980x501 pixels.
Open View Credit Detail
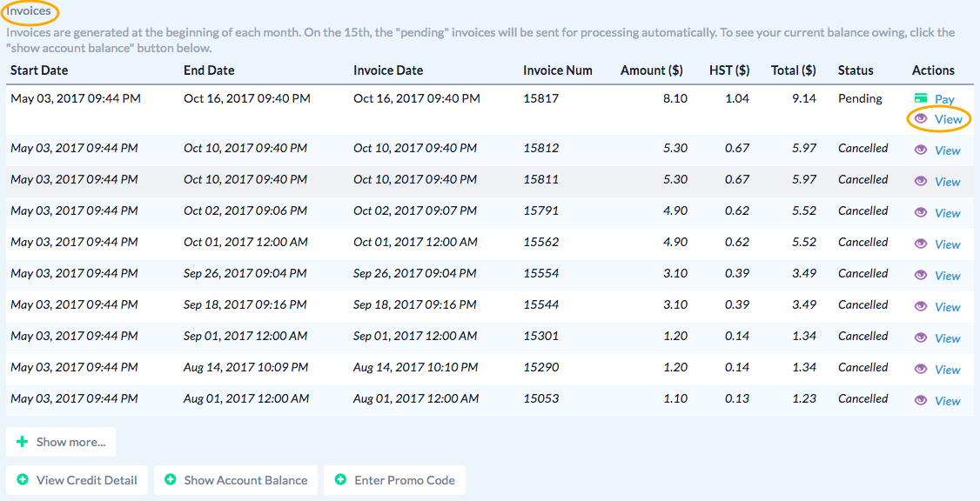(77, 480)
